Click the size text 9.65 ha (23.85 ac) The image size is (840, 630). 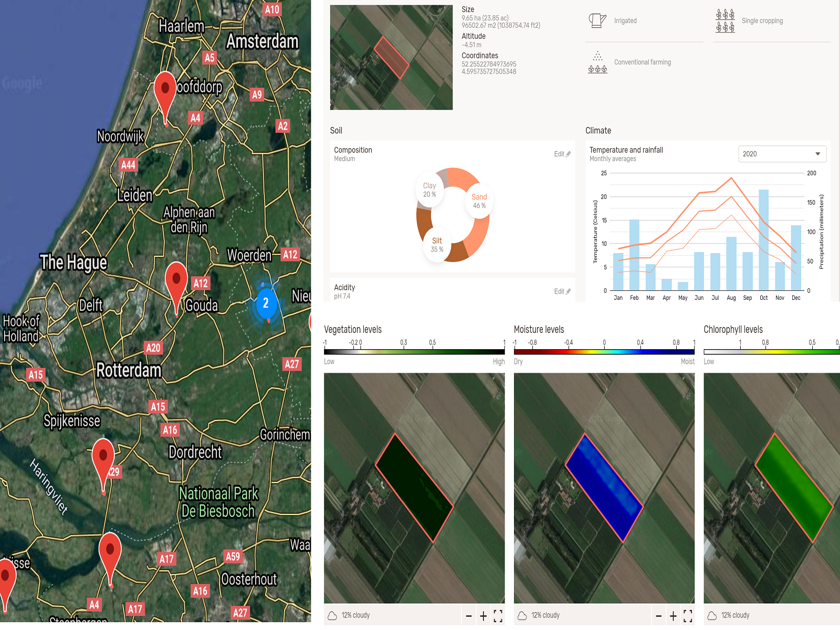[485, 18]
